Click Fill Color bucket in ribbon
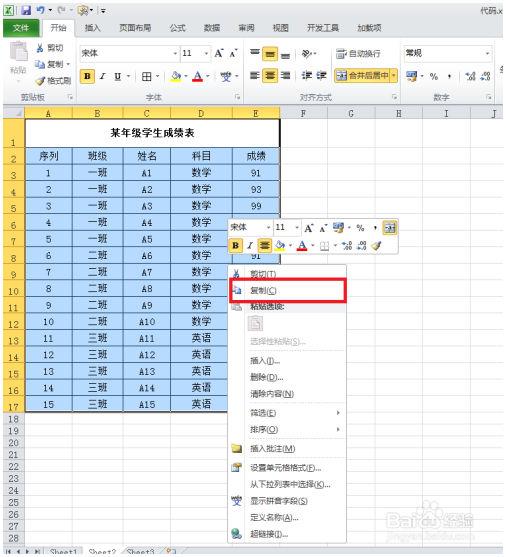Screen dimensions: 506x557 click(176, 76)
